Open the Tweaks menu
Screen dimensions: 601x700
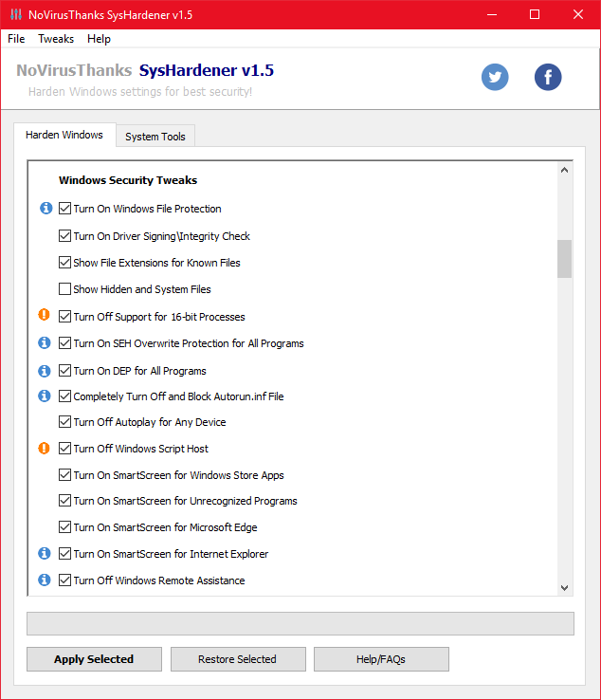(x=56, y=39)
